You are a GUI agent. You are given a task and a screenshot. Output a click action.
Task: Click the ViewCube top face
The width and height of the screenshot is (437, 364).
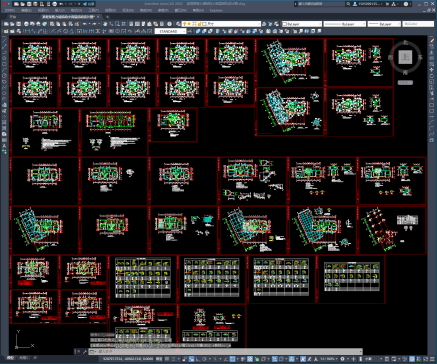(x=406, y=57)
